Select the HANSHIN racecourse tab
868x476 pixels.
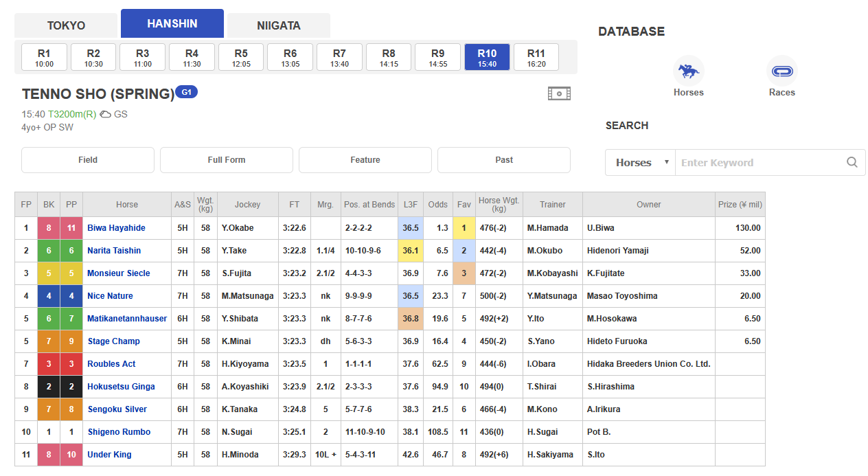tap(172, 23)
